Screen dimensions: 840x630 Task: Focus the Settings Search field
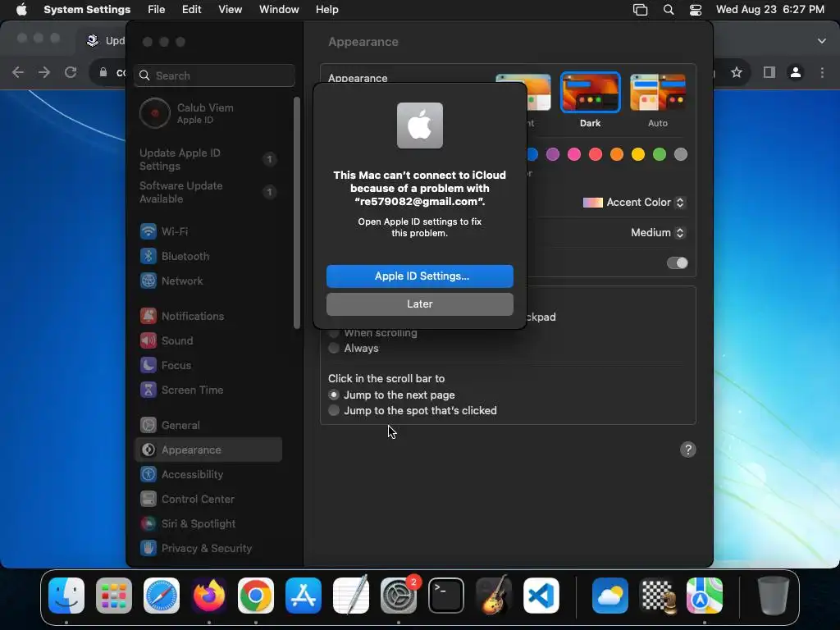tap(214, 75)
